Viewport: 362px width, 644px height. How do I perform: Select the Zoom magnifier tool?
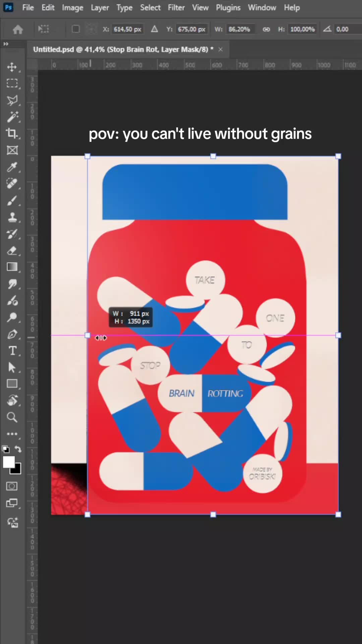point(12,417)
